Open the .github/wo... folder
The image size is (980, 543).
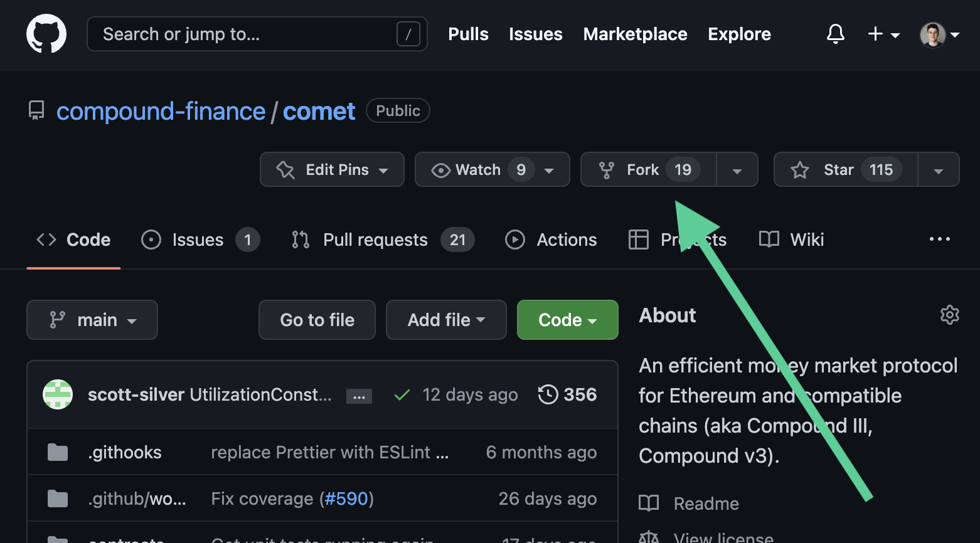[x=137, y=498]
